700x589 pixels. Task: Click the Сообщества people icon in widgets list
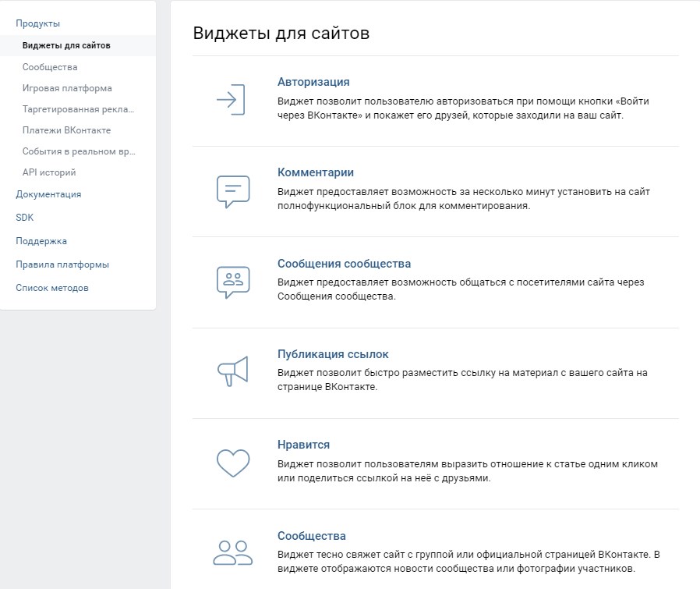pyautogui.click(x=232, y=553)
